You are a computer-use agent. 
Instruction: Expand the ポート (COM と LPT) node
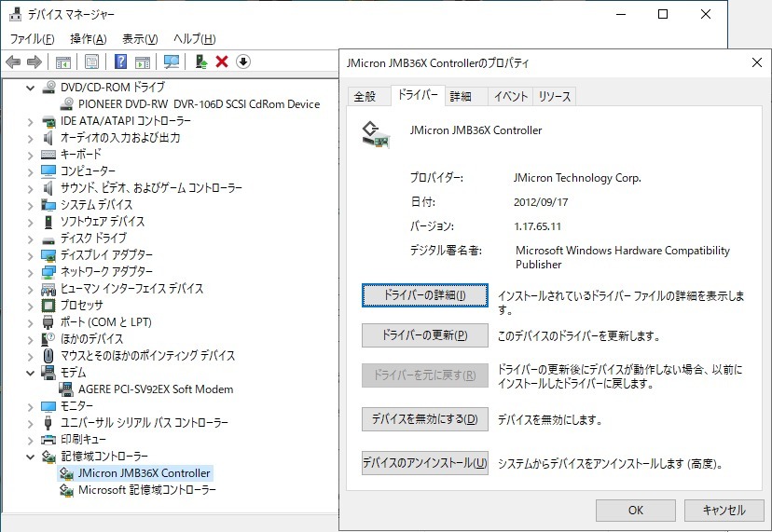31,323
